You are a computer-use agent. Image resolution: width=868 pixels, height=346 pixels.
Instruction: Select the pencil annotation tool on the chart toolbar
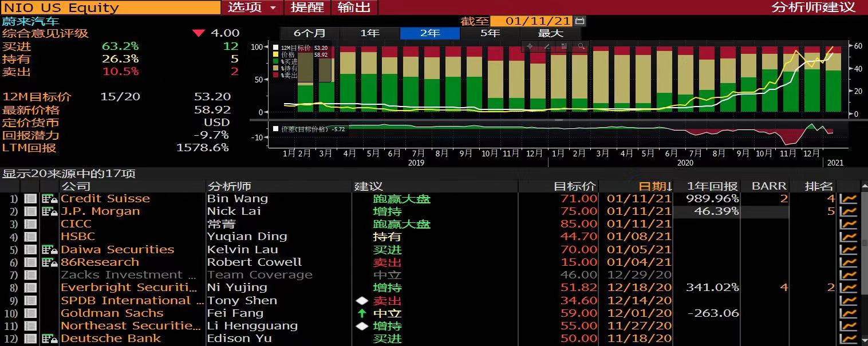(x=547, y=46)
